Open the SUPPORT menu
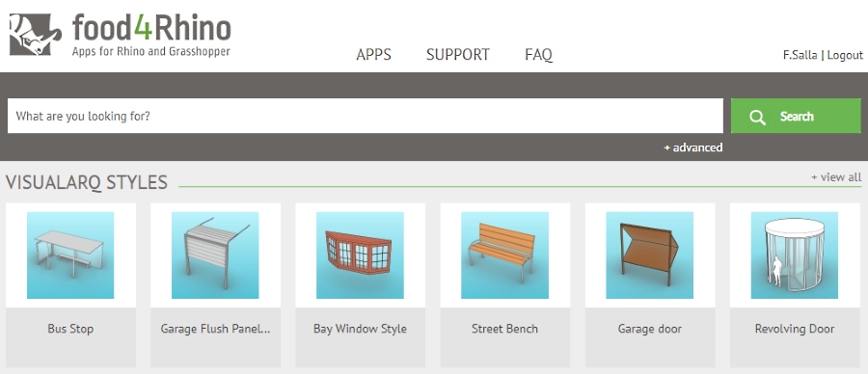868x374 pixels. [458, 55]
